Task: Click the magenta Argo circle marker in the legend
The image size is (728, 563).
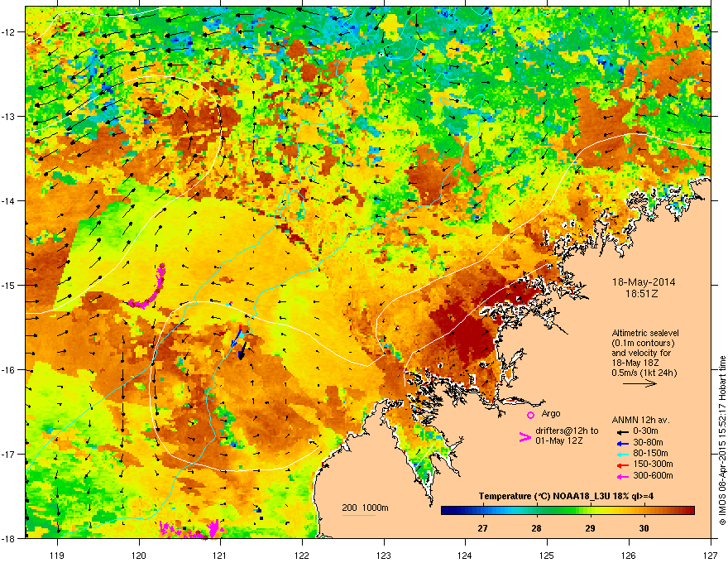Action: (530, 415)
